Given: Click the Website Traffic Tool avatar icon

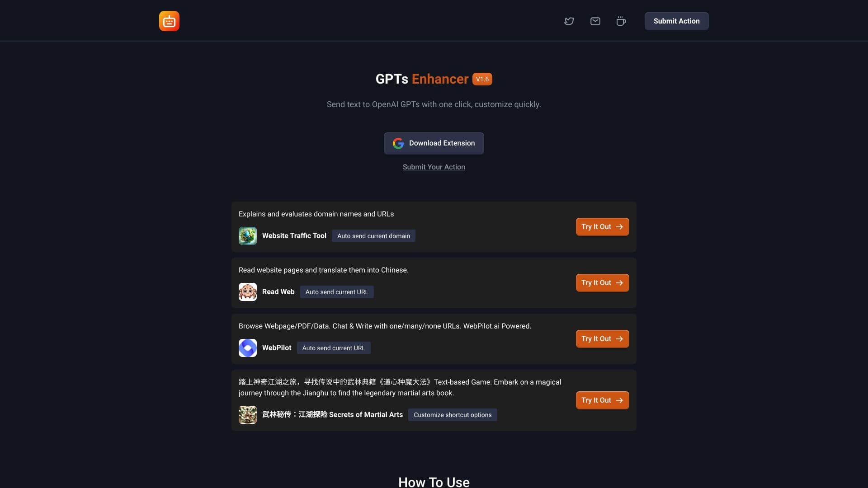Looking at the screenshot, I should coord(248,236).
